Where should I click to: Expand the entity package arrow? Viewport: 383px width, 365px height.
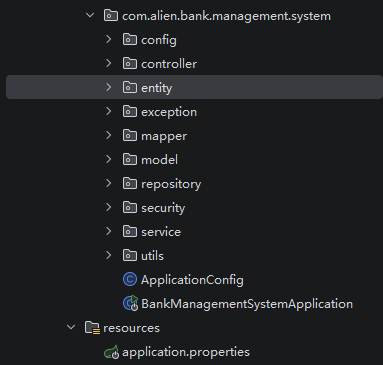pos(109,87)
